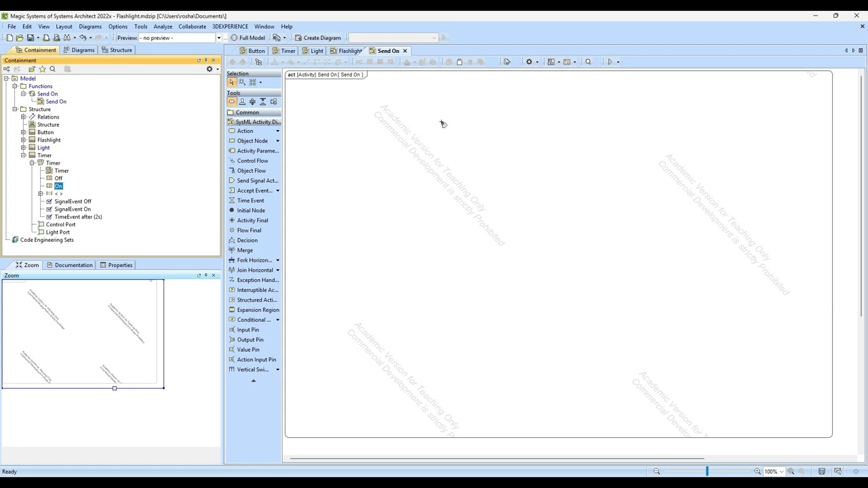Open the Accept Event variants dropdown arrow
Viewport: 868px width, 488px height.
pyautogui.click(x=277, y=191)
